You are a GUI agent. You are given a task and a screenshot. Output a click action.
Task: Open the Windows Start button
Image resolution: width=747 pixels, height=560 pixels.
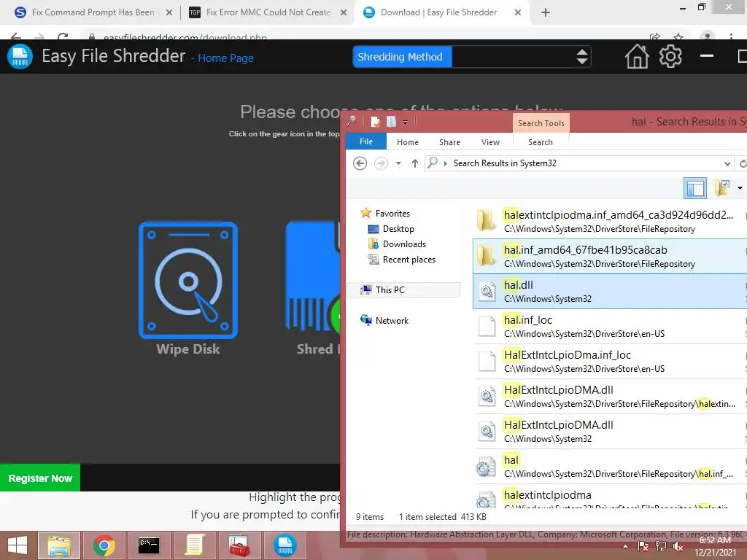(x=18, y=545)
